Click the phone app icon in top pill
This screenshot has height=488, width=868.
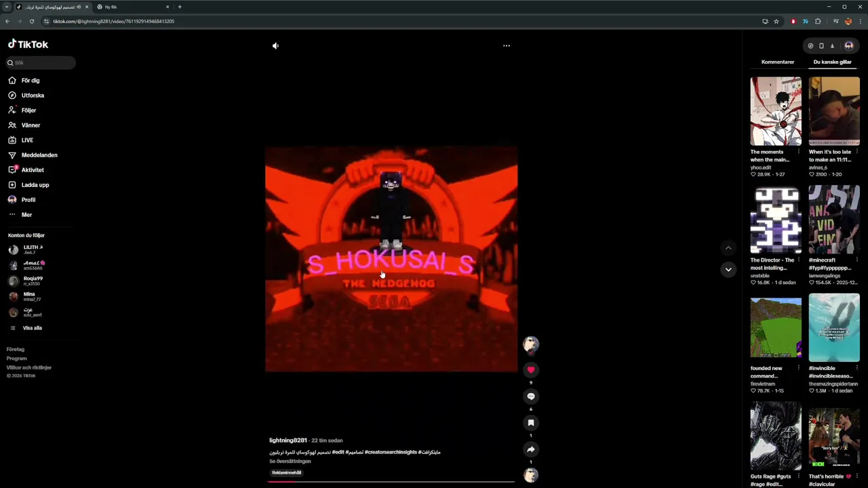[821, 46]
